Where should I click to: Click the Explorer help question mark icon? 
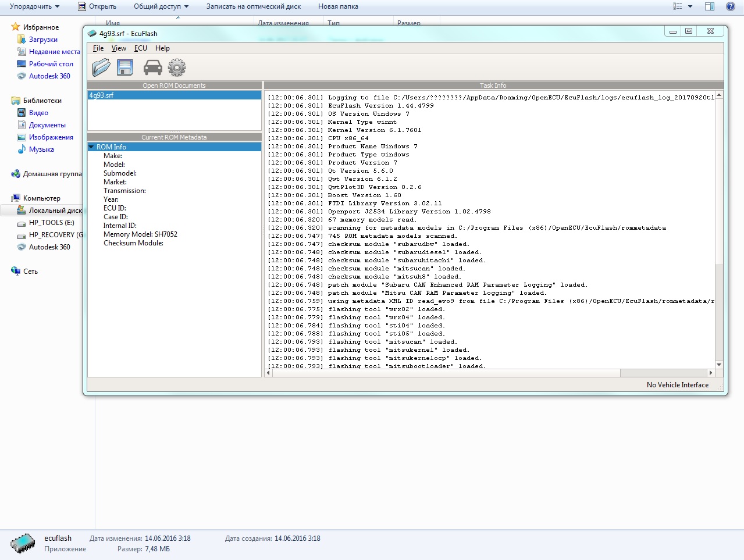(x=730, y=6)
